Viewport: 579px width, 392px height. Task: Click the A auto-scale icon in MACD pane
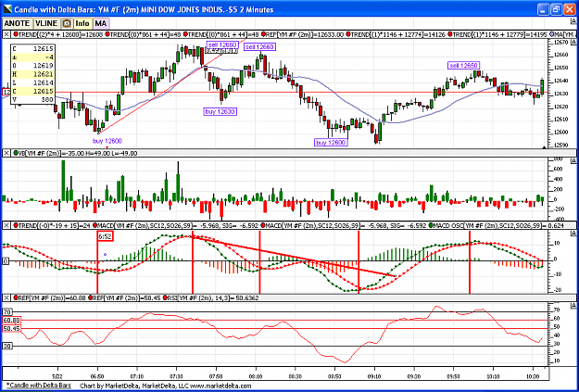tap(573, 233)
